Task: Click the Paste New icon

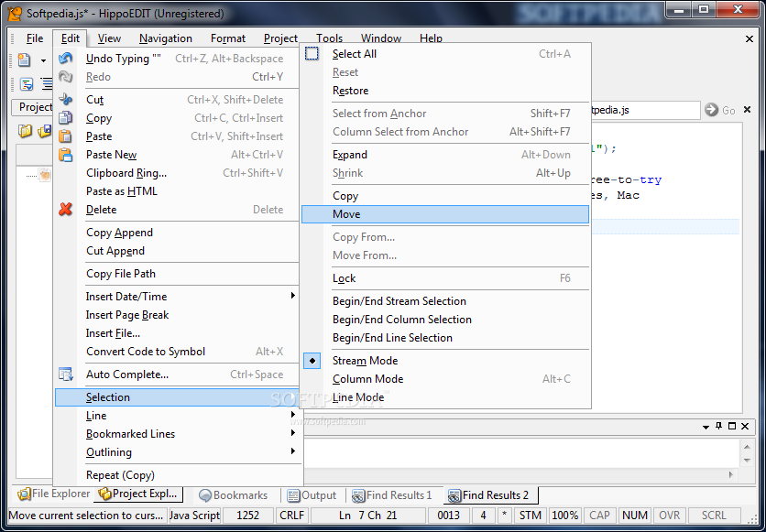Action: pyautogui.click(x=65, y=155)
